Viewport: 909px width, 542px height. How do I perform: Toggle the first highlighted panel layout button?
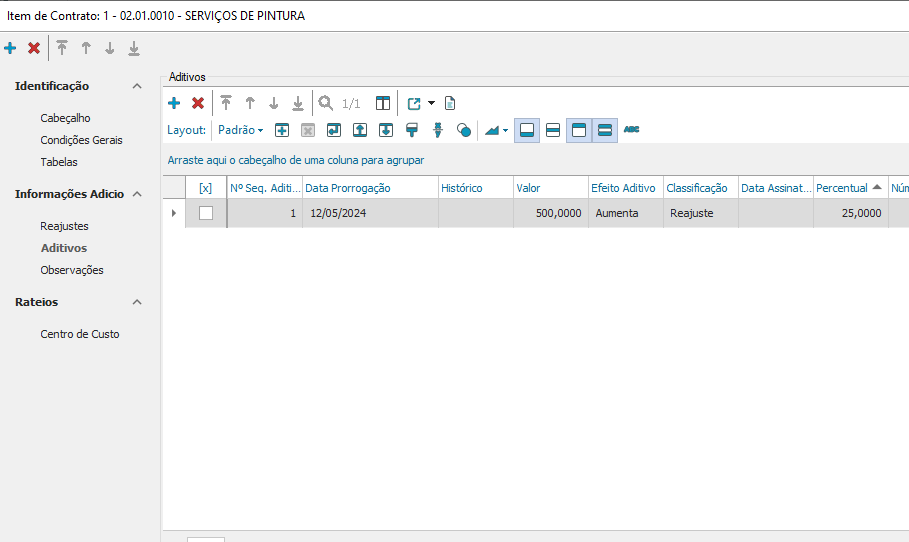tap(527, 130)
